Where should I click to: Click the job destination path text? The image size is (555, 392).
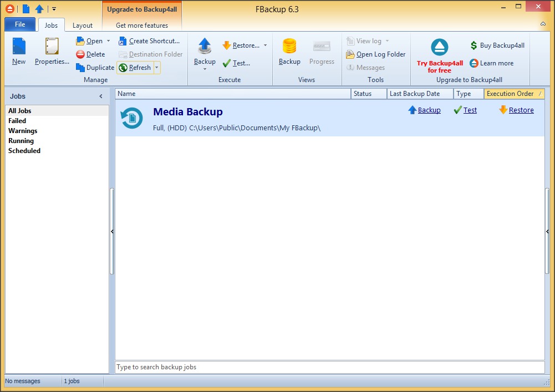[x=237, y=128]
